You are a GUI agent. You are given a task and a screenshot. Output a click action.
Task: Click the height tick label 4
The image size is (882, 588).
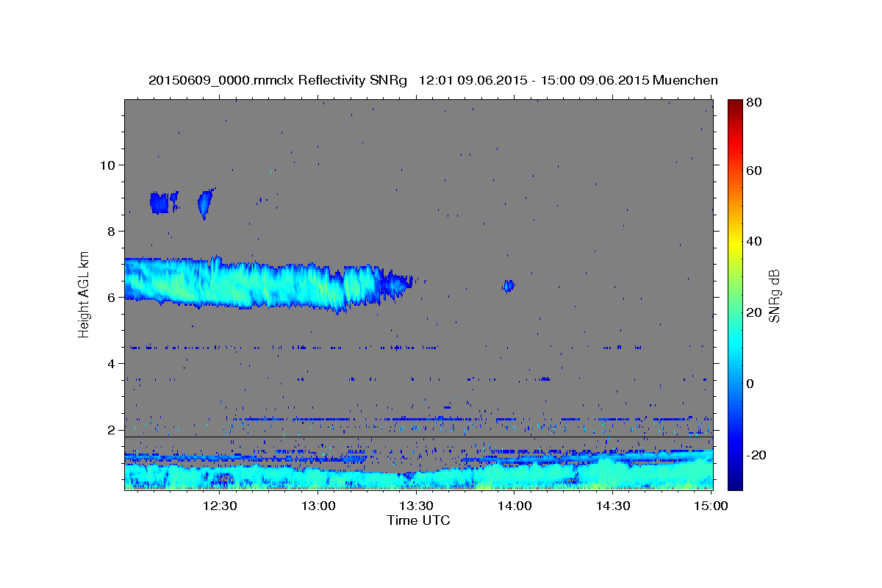(112, 363)
